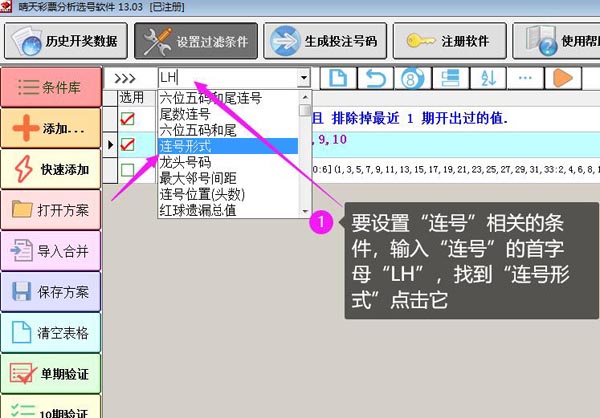Screen dimensions: 600x418
Task: Click the sort A-Z toolbar icon
Action: coord(489,78)
